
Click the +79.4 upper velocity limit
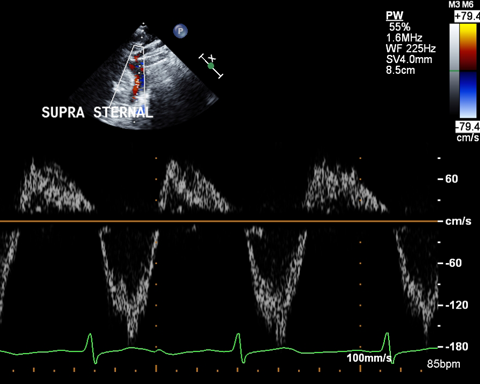pyautogui.click(x=467, y=16)
